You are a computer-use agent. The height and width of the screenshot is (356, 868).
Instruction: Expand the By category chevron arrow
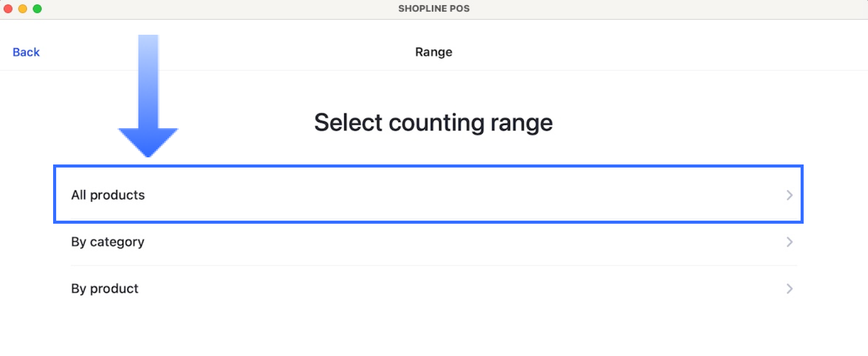point(789,242)
